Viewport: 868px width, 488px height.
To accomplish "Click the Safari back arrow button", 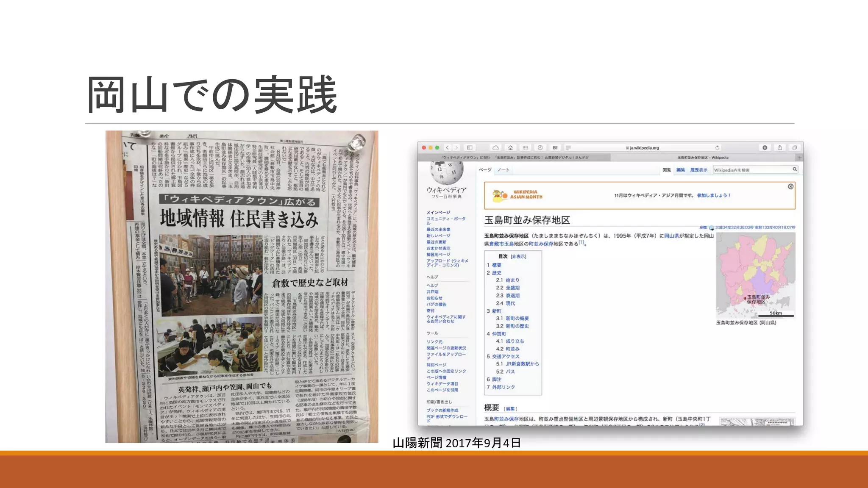I will coord(447,147).
